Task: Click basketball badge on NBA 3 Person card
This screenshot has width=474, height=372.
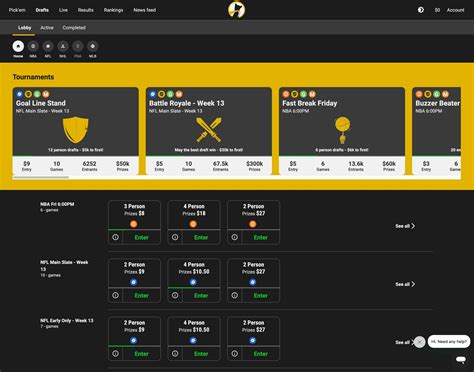Action: tap(134, 224)
